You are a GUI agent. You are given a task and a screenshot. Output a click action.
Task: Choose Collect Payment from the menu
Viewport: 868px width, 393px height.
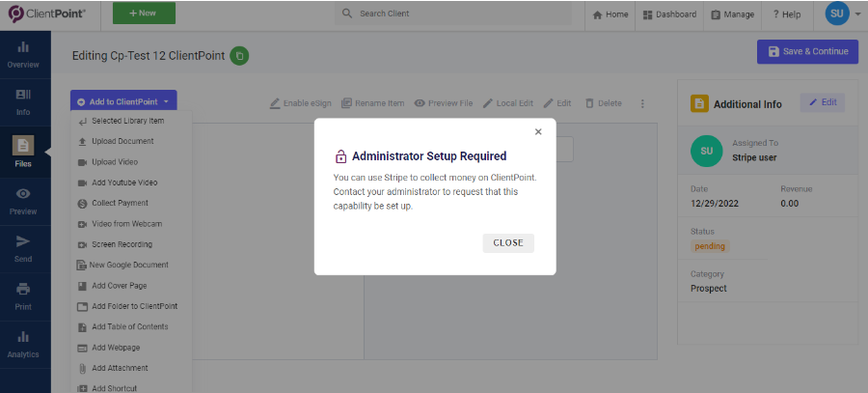(x=121, y=204)
